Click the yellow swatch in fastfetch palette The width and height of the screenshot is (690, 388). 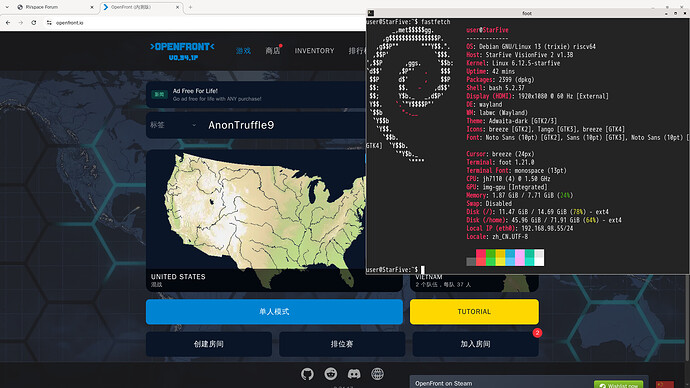click(x=500, y=257)
